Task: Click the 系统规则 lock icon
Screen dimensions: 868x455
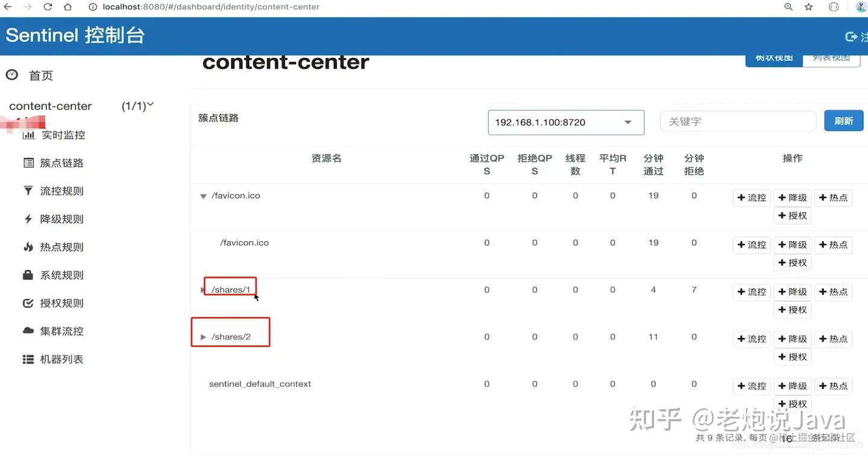Action: [28, 275]
